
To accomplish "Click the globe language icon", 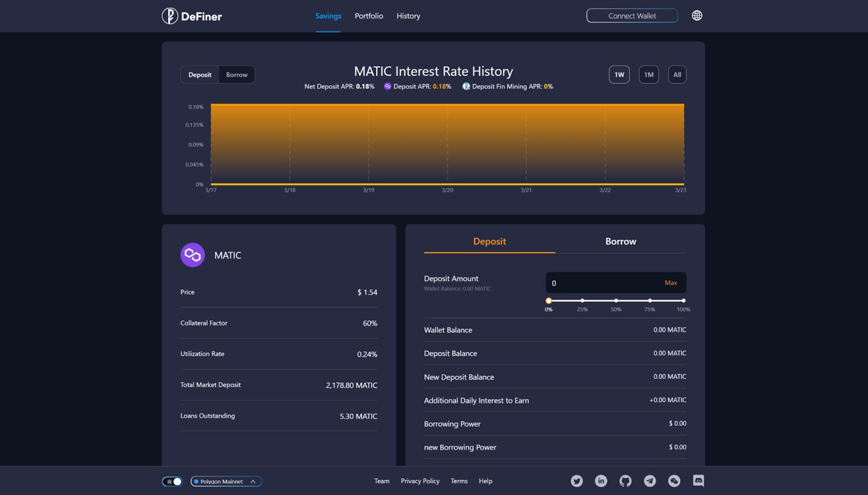I will (x=697, y=16).
